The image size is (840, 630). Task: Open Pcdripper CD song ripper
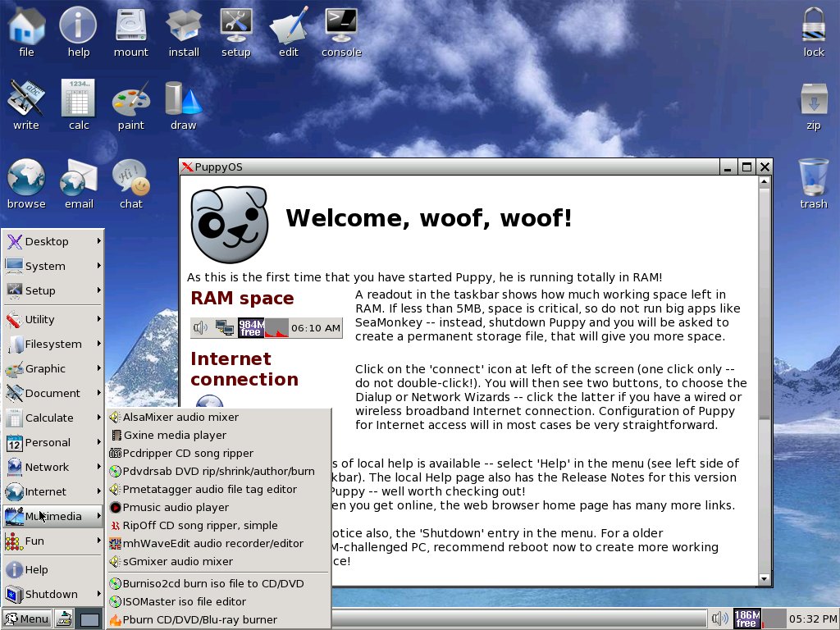pos(218,454)
